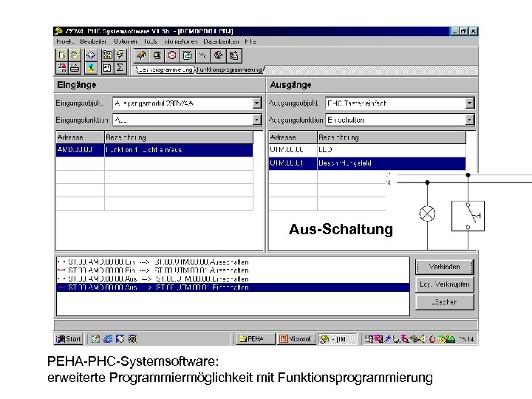532x399 pixels.
Task: Switch to the Funktionsprogrammierung tab
Action: pyautogui.click(x=229, y=70)
